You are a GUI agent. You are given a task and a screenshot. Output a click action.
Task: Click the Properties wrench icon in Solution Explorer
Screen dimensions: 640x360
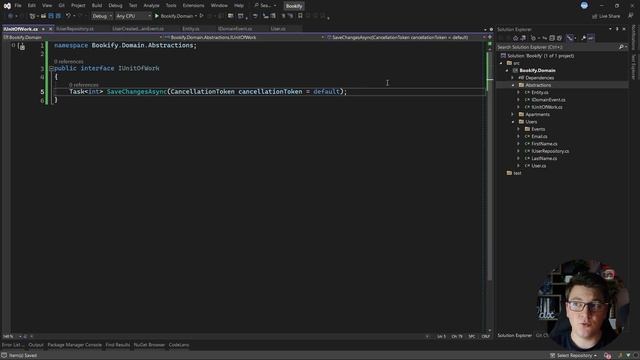pyautogui.click(x=583, y=38)
